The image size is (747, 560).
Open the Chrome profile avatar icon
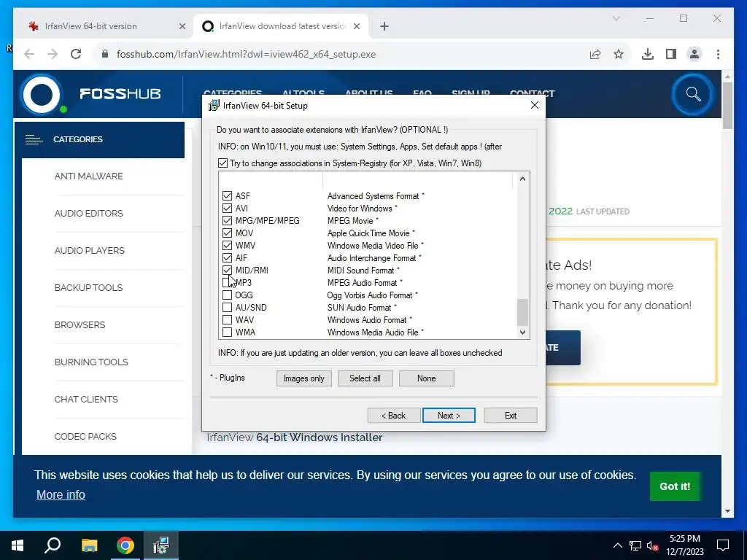(x=694, y=54)
